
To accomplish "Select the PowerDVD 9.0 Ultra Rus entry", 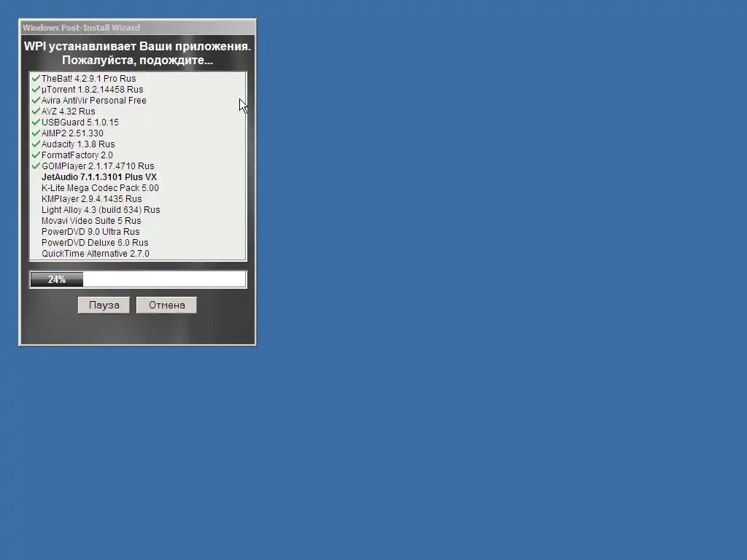I will [90, 232].
